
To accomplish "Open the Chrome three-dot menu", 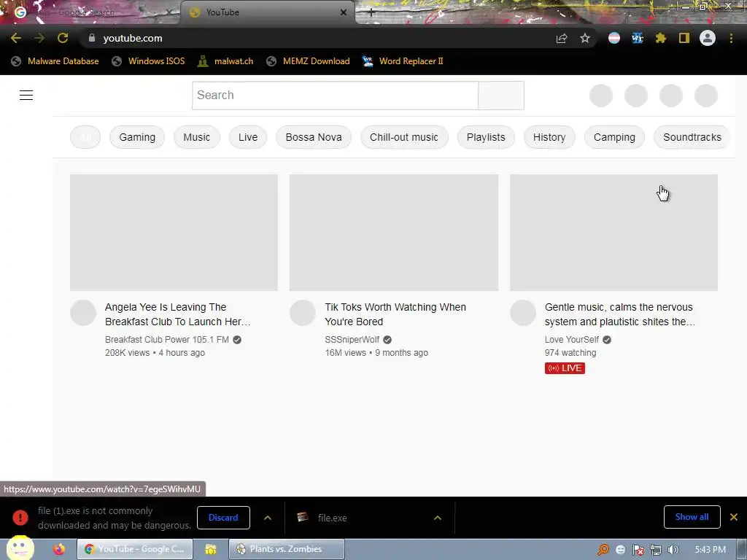I will [731, 38].
